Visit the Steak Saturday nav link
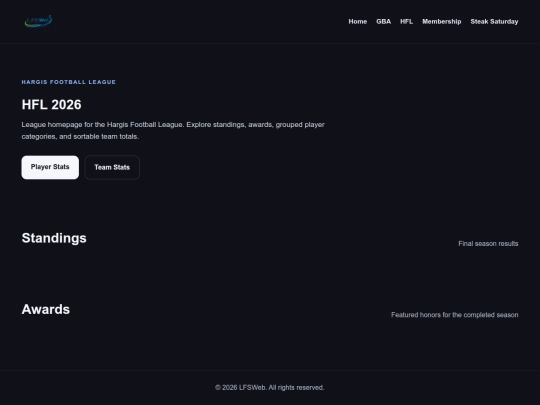This screenshot has width=540, height=405. coord(494,21)
